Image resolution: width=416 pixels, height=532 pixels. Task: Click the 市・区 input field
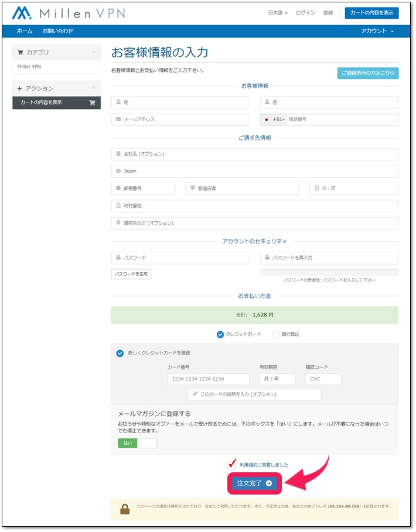pos(354,188)
